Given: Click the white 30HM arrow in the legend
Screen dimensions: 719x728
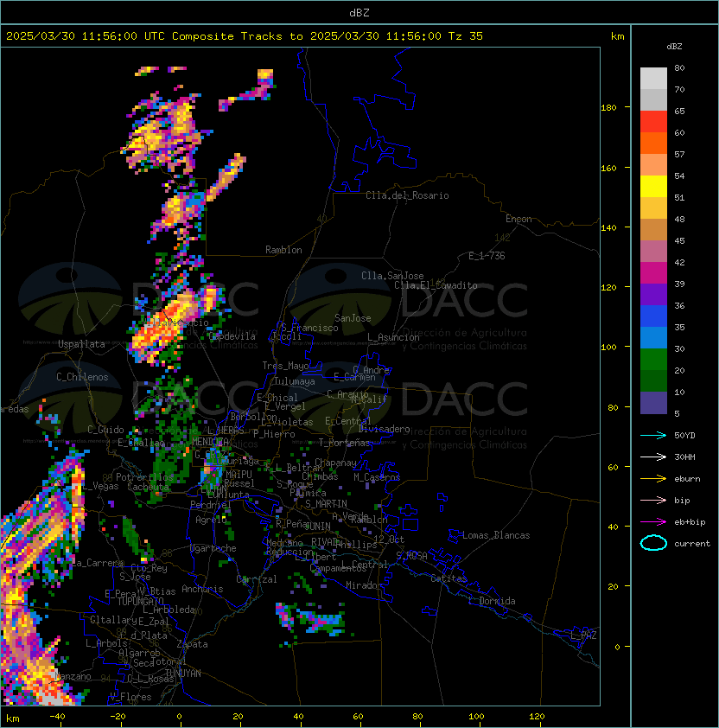Looking at the screenshot, I should [x=653, y=457].
